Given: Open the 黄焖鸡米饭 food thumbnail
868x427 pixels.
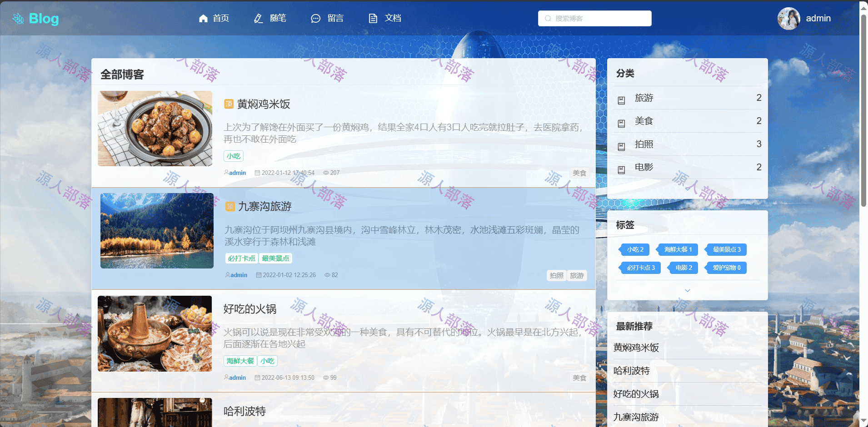Looking at the screenshot, I should pos(155,129).
